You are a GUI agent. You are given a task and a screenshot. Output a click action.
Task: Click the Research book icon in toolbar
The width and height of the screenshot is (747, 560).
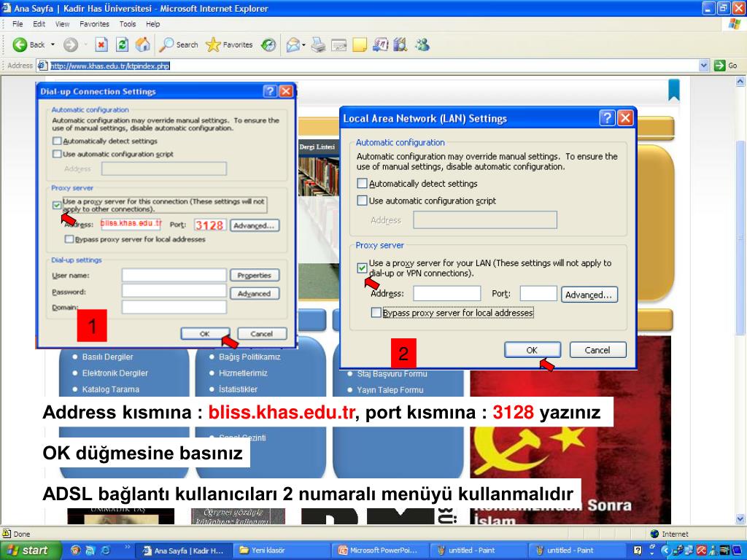400,44
